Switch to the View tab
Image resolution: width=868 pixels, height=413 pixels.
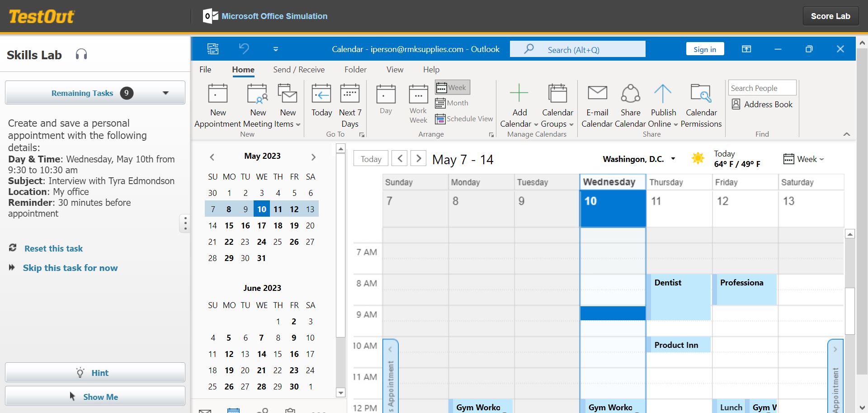394,69
